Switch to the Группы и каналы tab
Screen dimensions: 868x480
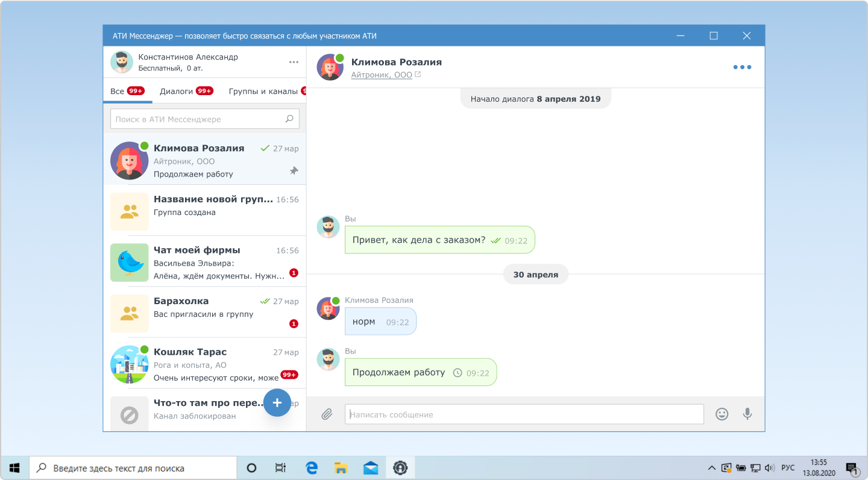pos(263,92)
